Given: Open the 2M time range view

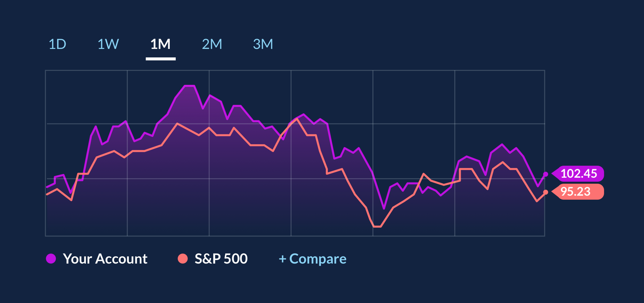Looking at the screenshot, I should click(x=212, y=44).
